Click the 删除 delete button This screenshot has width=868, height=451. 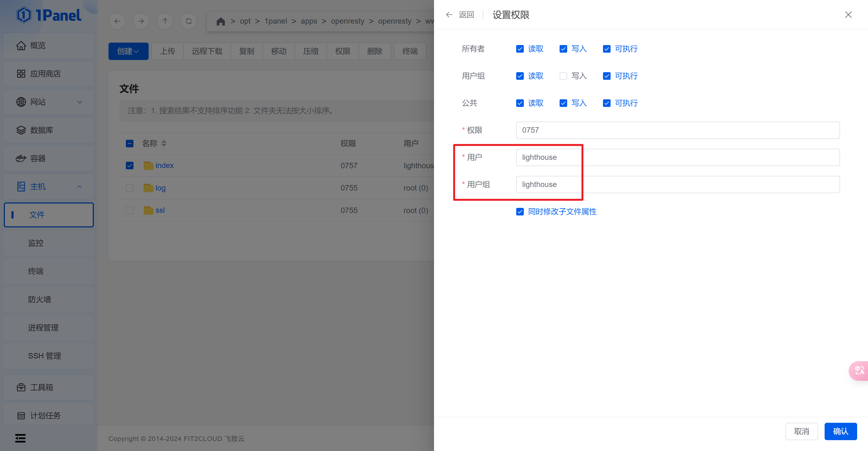375,51
